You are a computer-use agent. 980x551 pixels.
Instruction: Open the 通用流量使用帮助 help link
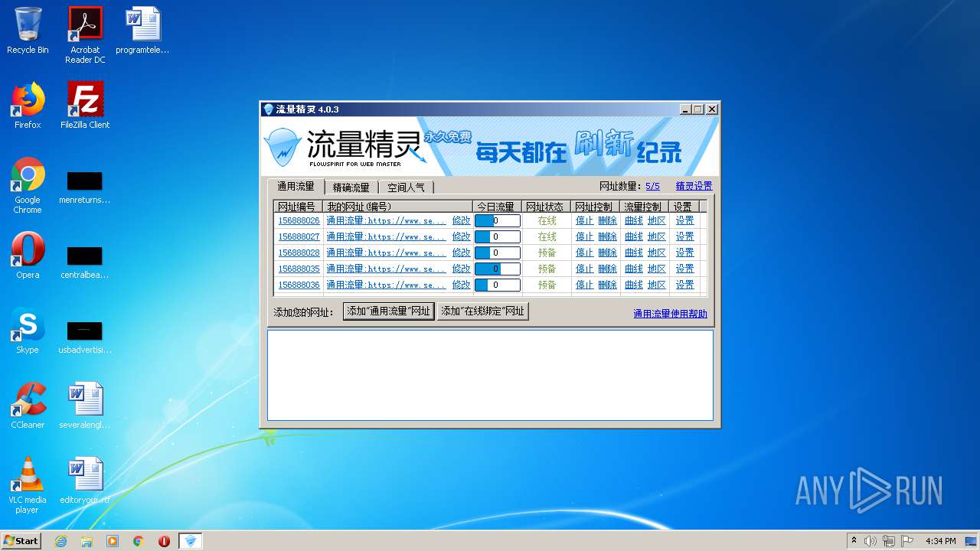click(x=670, y=314)
